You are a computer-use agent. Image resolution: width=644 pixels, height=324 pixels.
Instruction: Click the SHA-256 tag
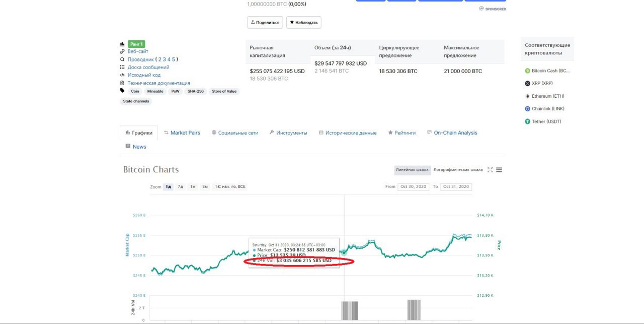(x=195, y=91)
